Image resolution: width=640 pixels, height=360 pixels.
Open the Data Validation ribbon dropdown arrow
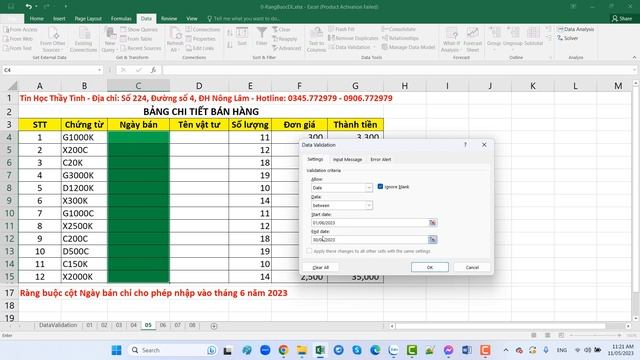click(374, 48)
